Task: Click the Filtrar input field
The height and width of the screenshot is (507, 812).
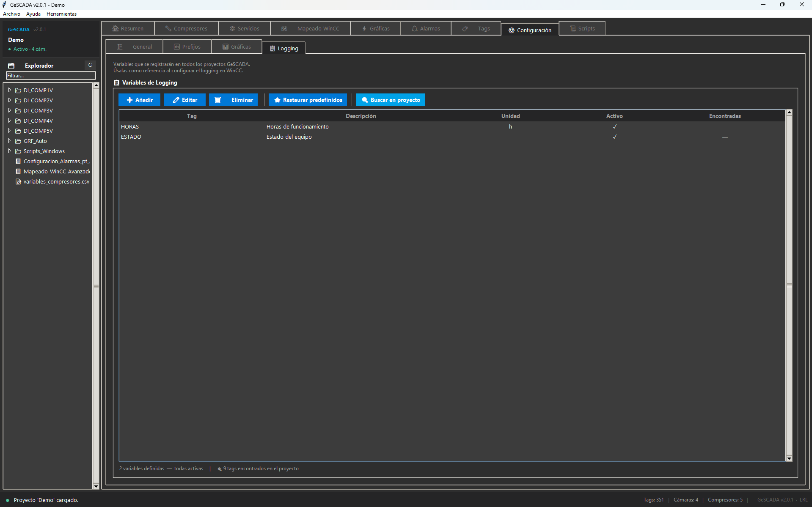Action: [51, 76]
